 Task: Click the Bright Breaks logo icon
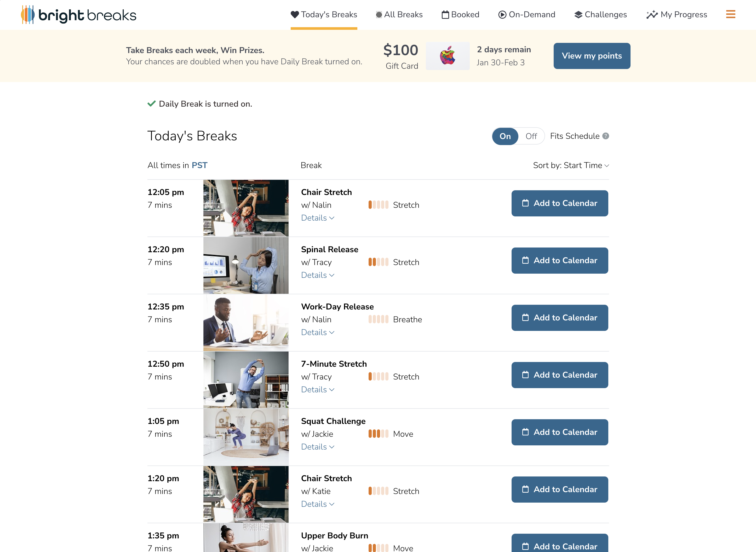(x=28, y=15)
